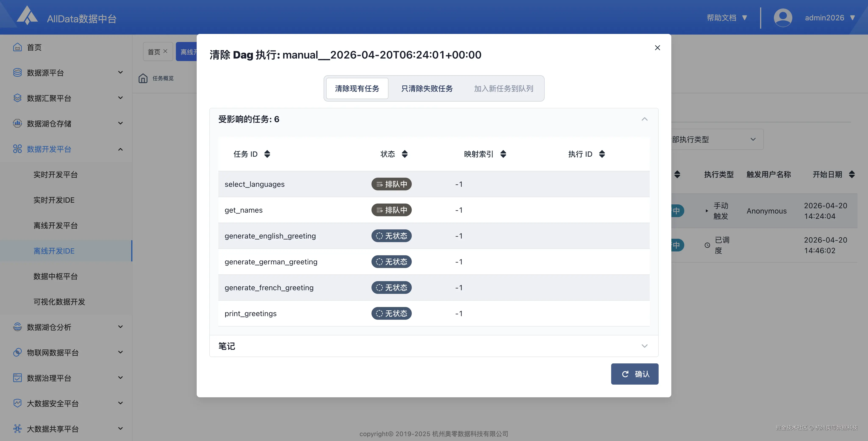This screenshot has width=868, height=441.
Task: Click the admin2026 user avatar icon
Action: click(783, 18)
